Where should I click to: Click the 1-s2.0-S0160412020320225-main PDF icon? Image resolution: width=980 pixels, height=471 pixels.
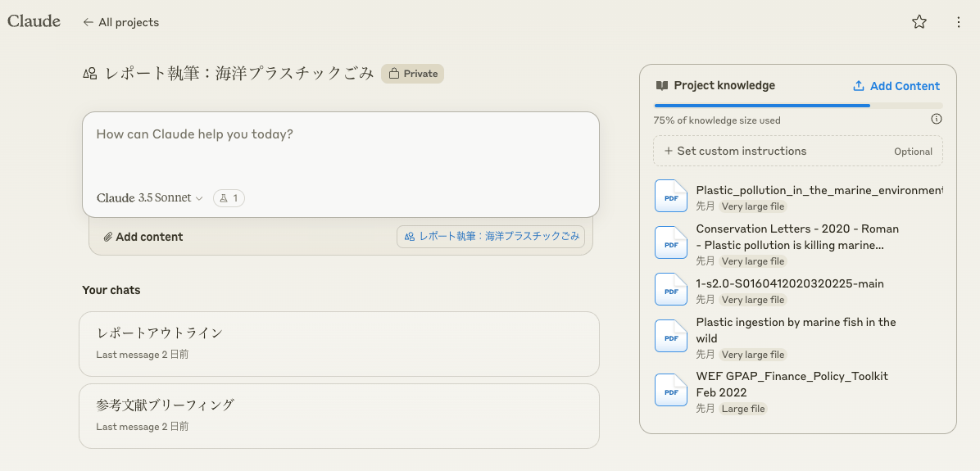click(x=670, y=289)
